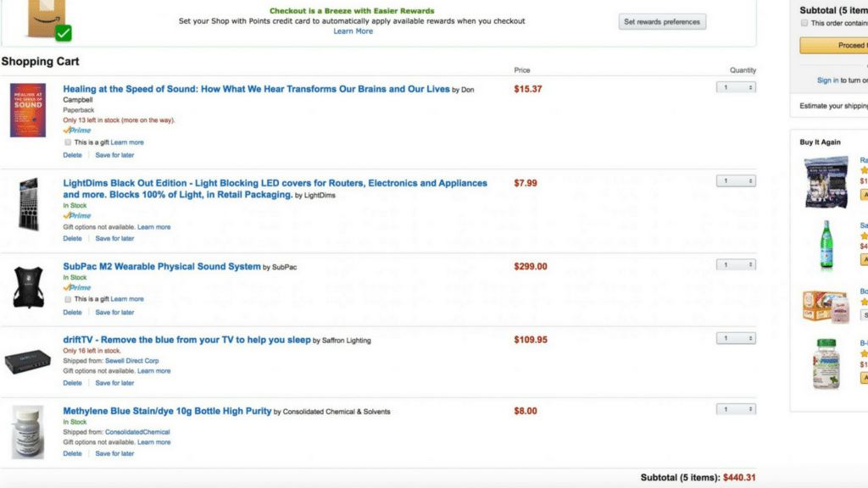
Task: Click Learn More in the rewards banner
Action: 353,30
